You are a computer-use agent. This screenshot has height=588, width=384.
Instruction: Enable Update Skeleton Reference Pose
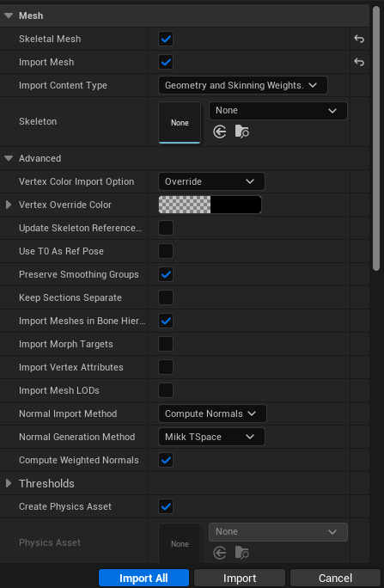pyautogui.click(x=166, y=228)
